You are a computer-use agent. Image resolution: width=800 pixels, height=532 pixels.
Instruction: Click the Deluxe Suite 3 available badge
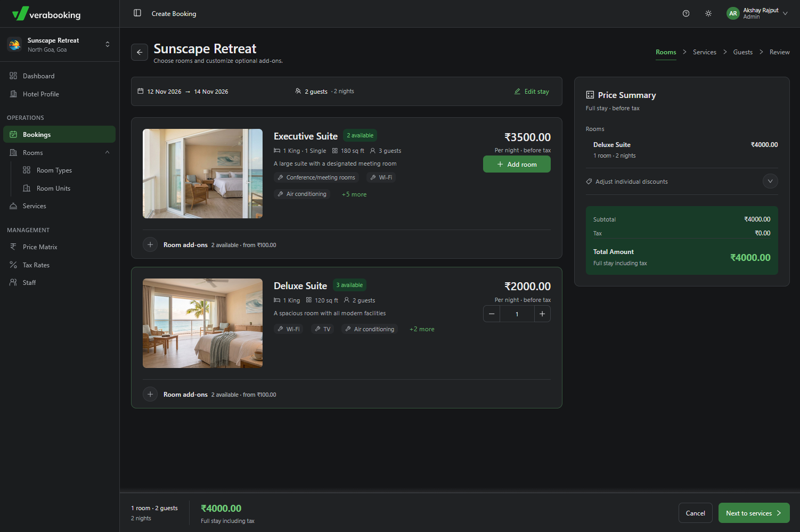(349, 285)
